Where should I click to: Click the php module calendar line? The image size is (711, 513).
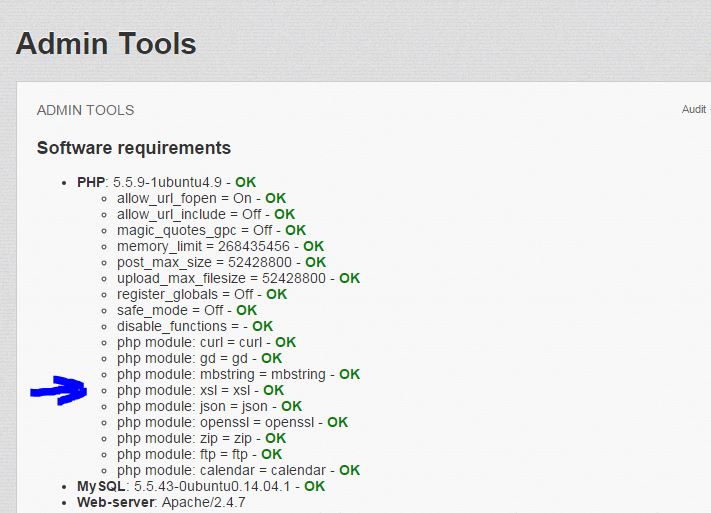click(x=238, y=470)
